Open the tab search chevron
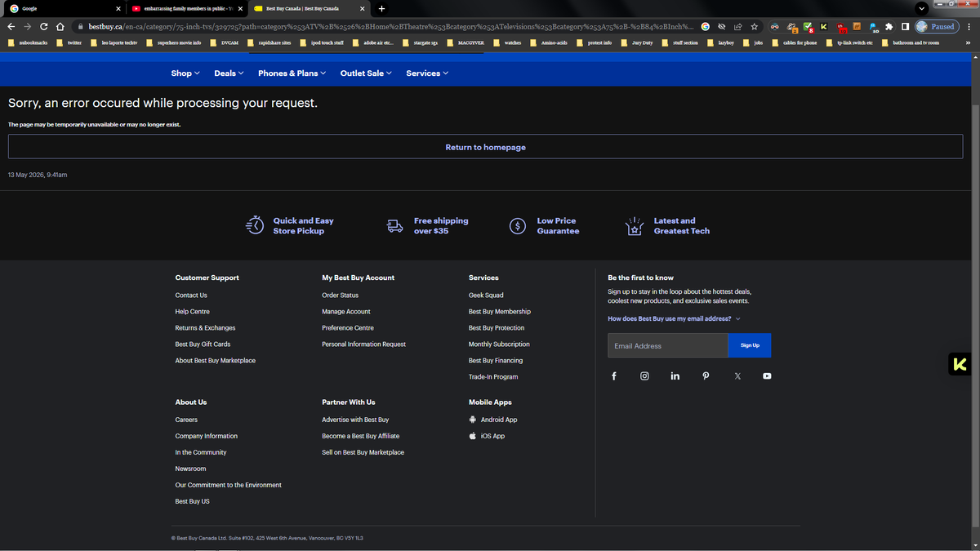This screenshot has height=551, width=980. pyautogui.click(x=921, y=8)
